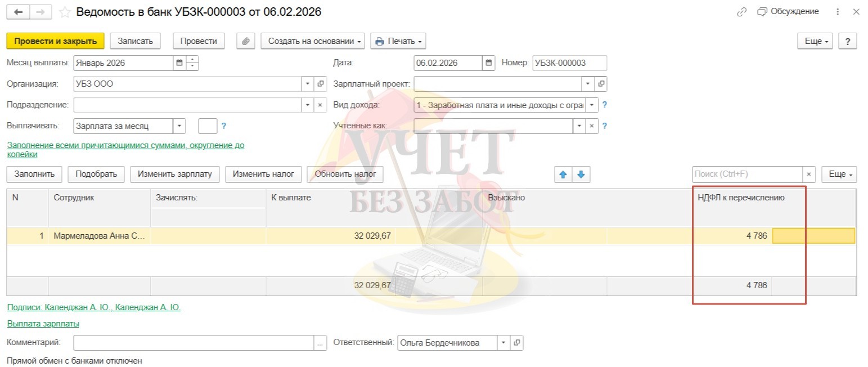Open the Ответственный user record icon
868x367 pixels.
pos(516,342)
